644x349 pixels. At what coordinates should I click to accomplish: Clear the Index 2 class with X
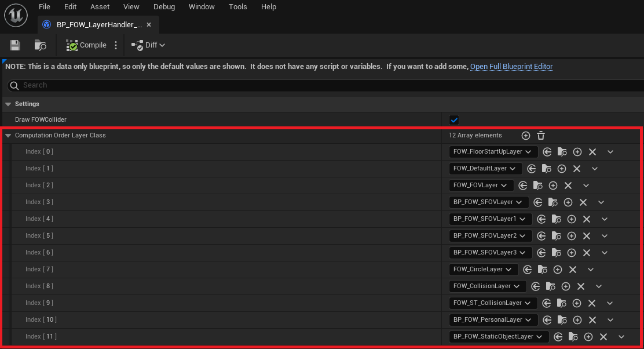point(568,186)
